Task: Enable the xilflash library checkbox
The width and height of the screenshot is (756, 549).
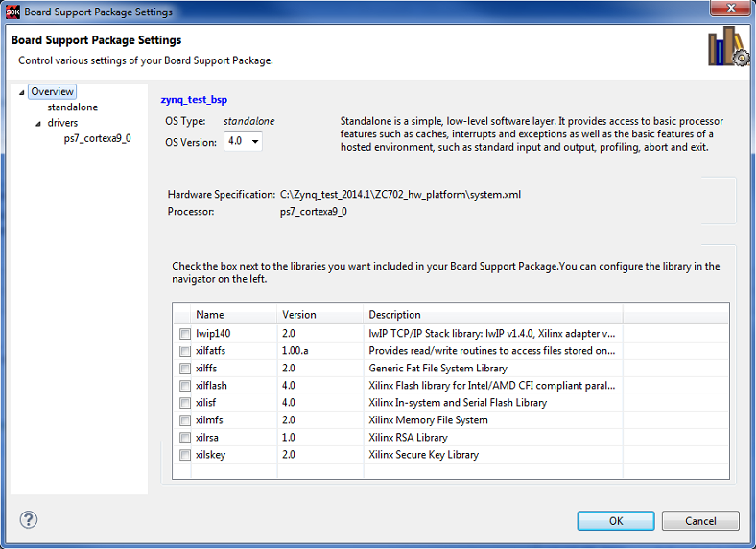Action: click(x=184, y=386)
